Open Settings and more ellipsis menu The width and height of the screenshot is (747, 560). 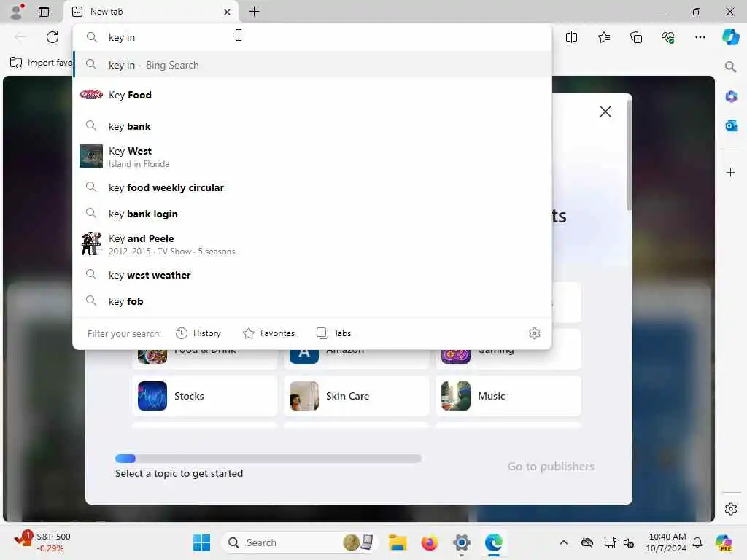point(700,37)
